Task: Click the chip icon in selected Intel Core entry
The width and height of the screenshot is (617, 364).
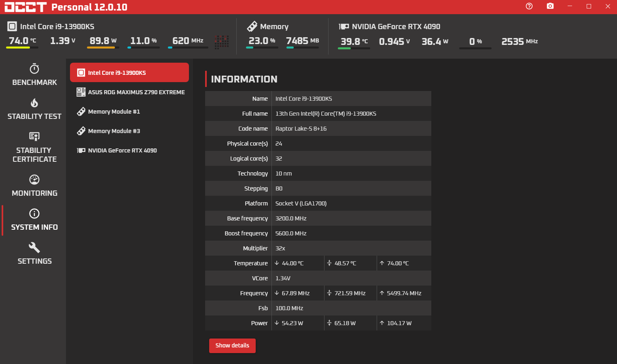Action: (x=81, y=73)
